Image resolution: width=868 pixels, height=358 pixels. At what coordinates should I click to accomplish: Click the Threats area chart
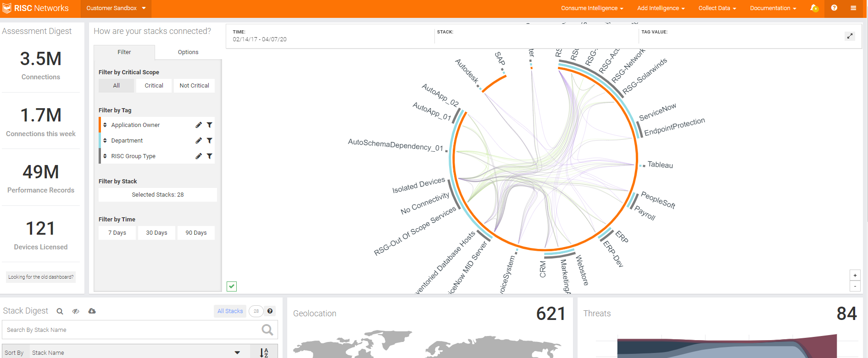click(x=727, y=346)
